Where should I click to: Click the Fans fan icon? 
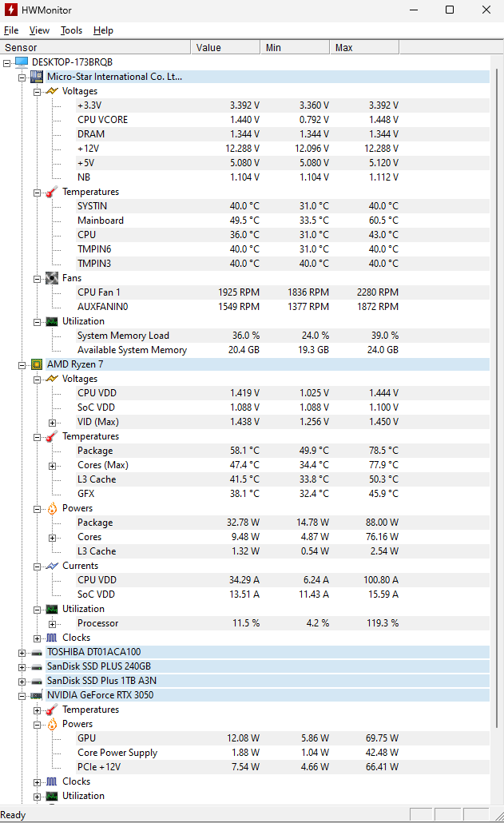click(52, 278)
